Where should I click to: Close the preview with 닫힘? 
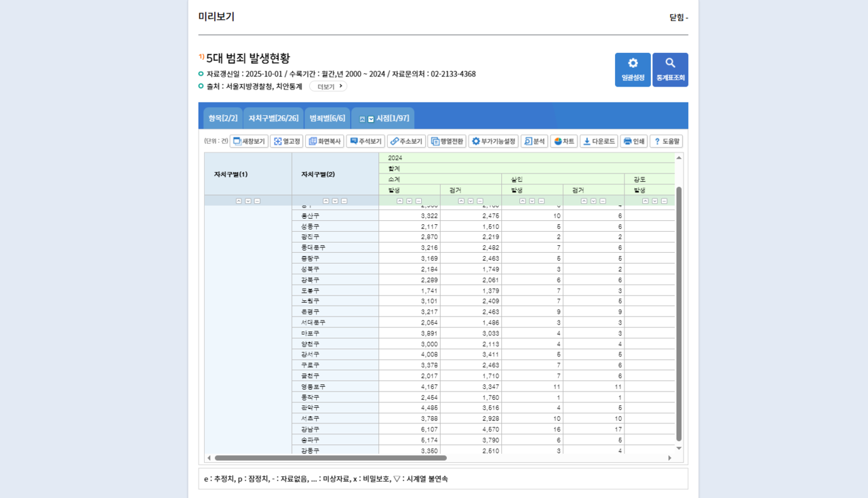point(679,18)
